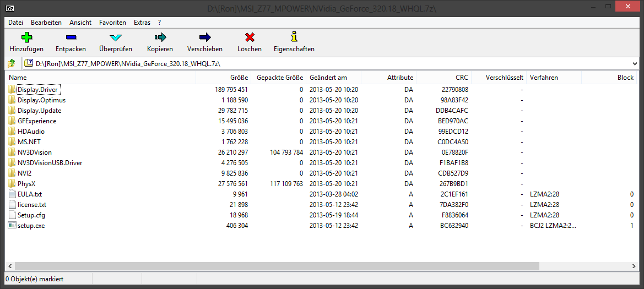Click the BCJ2 LZMA2 method cell
This screenshot has height=289, width=644.
click(553, 225)
